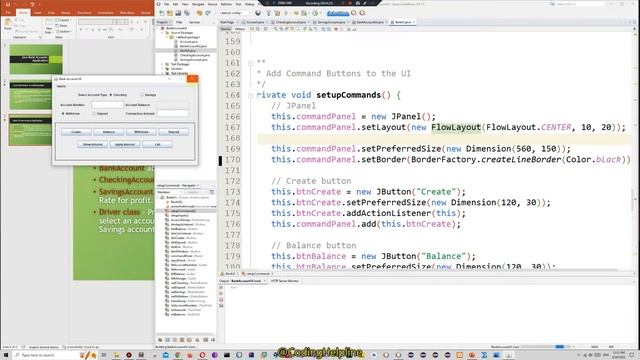
Task: Open the NetBeans Run menu
Action: pos(238,4)
